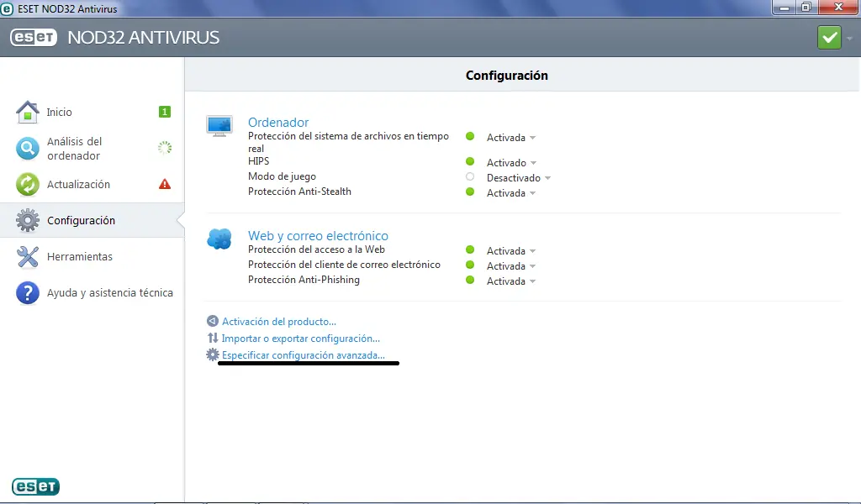Click the Análisis del ordenador magnifier icon

[x=28, y=148]
